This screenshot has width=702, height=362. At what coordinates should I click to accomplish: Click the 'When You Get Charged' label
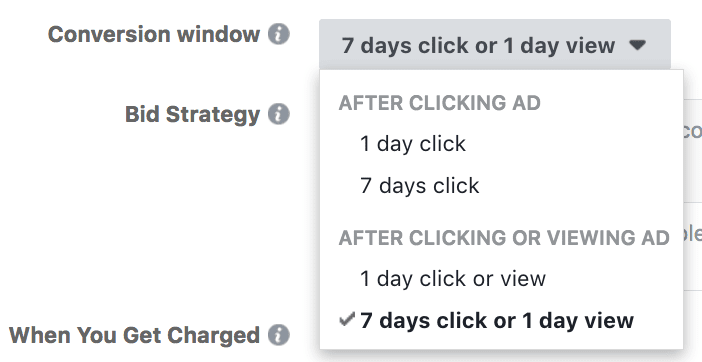coord(134,335)
